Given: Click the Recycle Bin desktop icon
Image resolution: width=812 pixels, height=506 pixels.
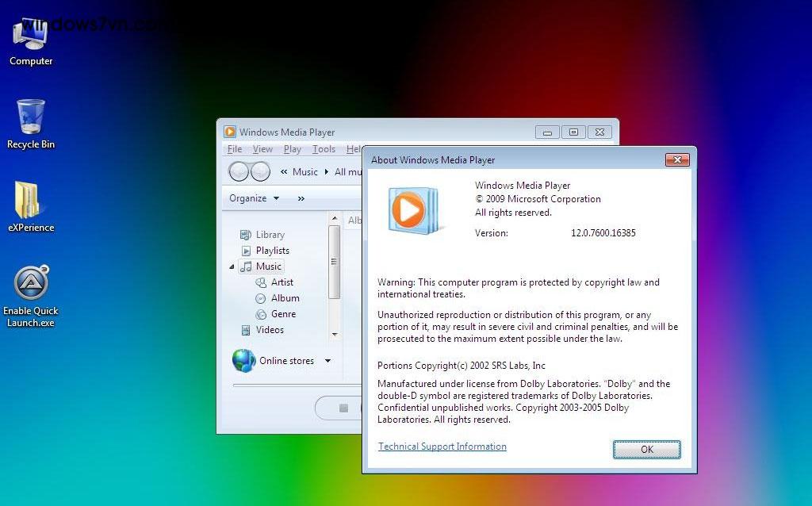Looking at the screenshot, I should [31, 124].
